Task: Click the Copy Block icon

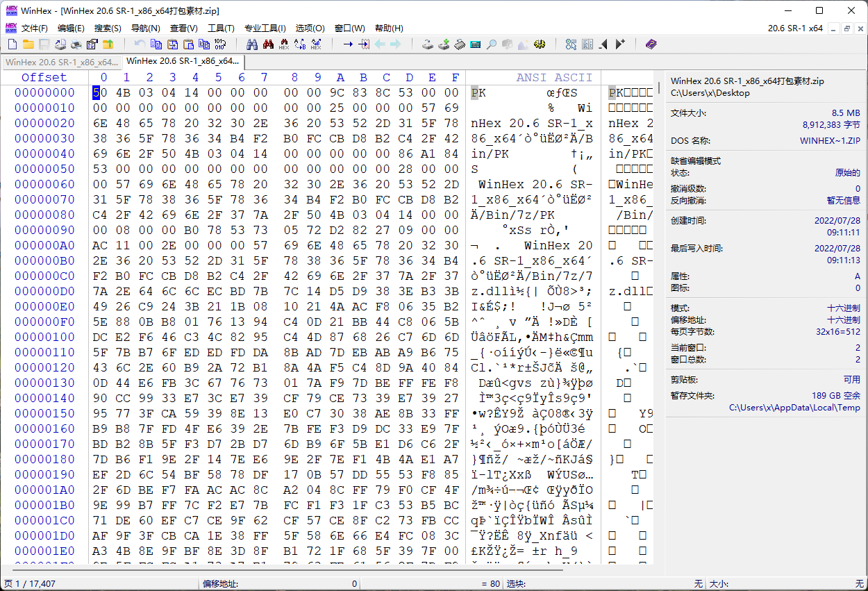Action: click(156, 44)
